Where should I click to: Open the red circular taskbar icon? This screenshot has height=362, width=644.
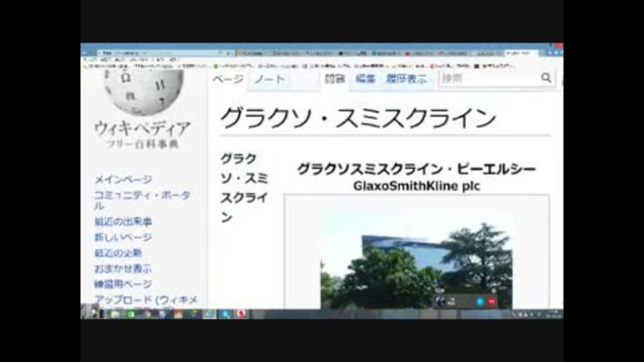pyautogui.click(x=241, y=314)
